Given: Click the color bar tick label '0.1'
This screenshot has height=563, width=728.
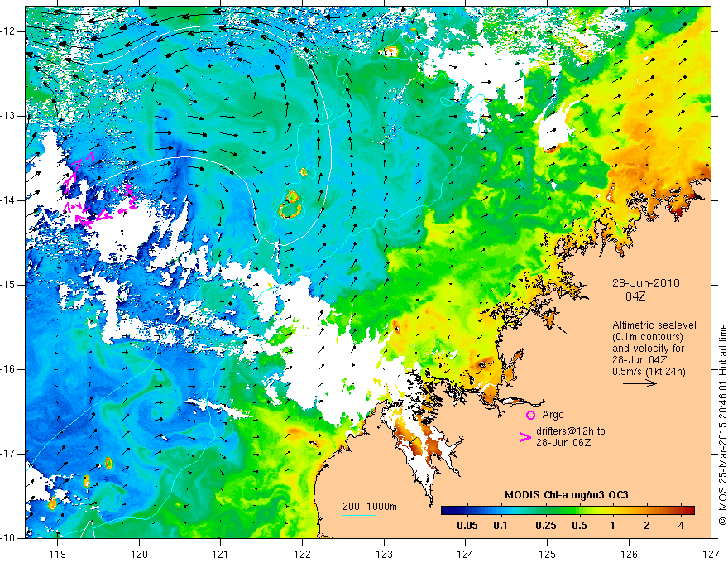Looking at the screenshot, I should 500,526.
